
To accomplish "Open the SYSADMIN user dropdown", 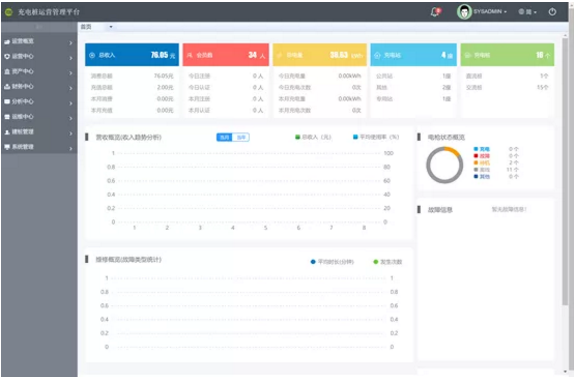I will pyautogui.click(x=490, y=12).
